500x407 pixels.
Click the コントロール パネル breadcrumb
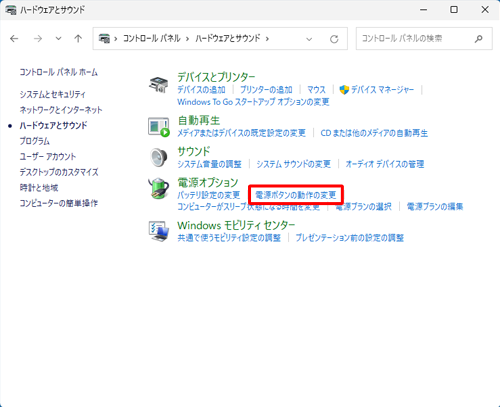152,38
